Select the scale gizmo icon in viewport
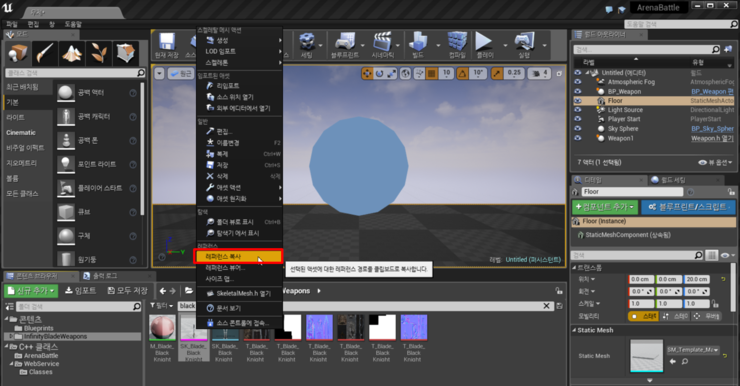 click(392, 74)
